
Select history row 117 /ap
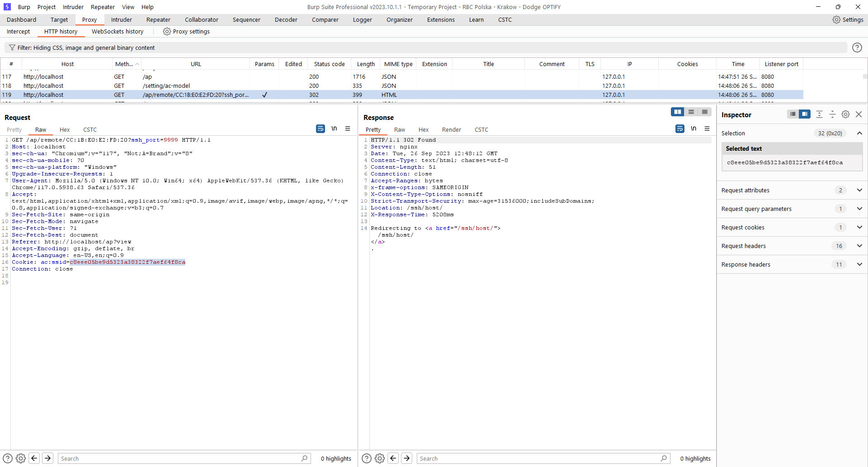pos(401,76)
